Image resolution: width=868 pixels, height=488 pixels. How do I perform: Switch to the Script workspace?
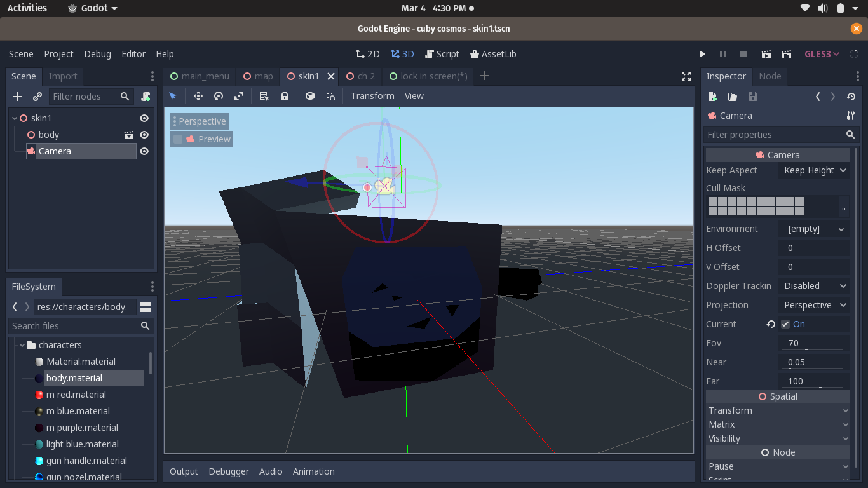coord(442,54)
